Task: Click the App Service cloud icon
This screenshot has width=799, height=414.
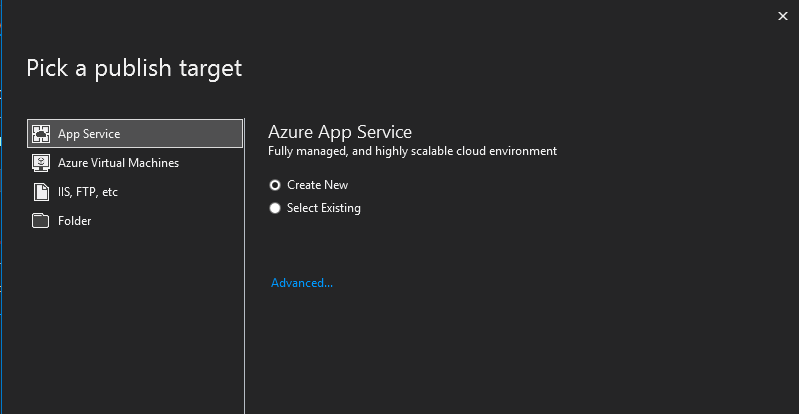Action: tap(41, 134)
